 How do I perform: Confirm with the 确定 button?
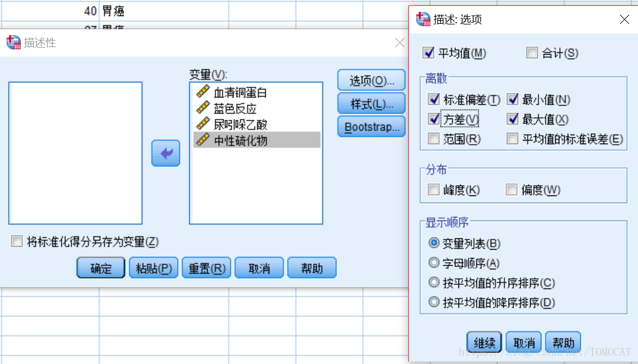click(x=101, y=267)
